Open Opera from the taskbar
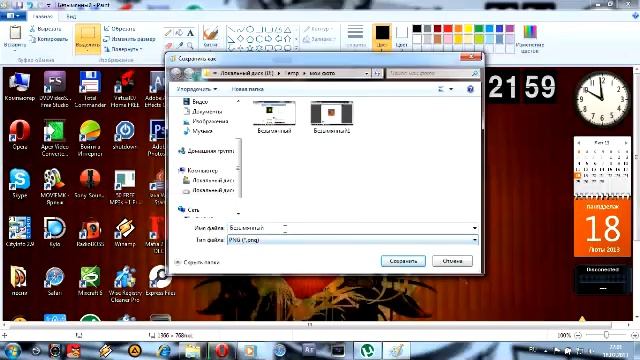The image size is (640, 360). pos(222,350)
